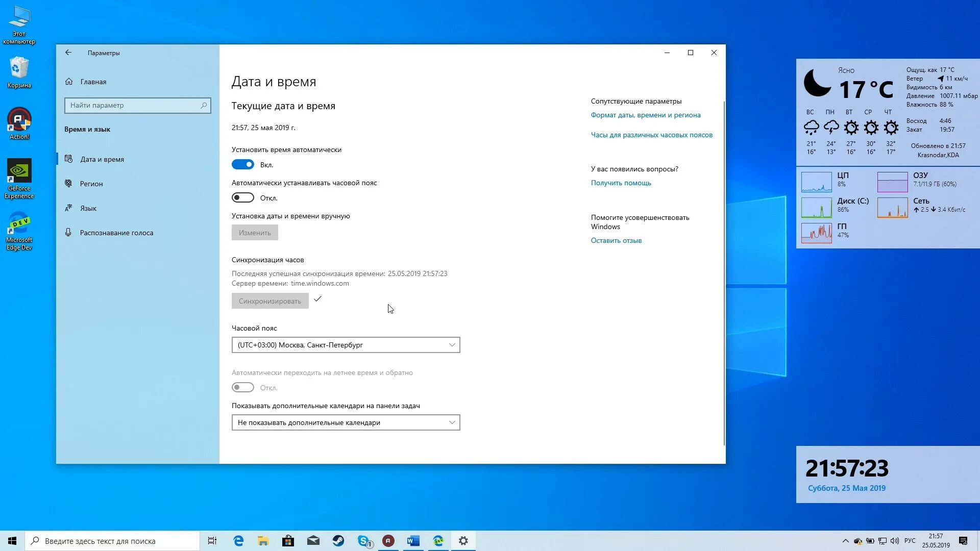Open the Дата и время sidebar section
Viewport: 980px width, 551px height.
(x=101, y=159)
